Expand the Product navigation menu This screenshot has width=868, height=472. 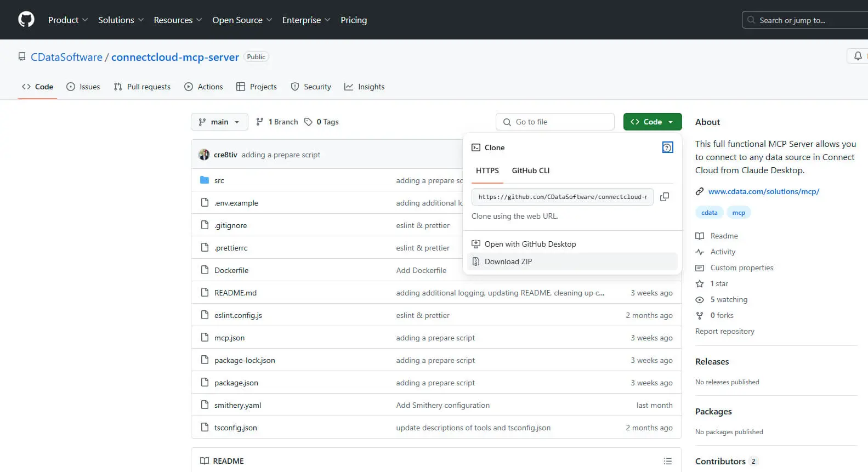[x=67, y=20]
